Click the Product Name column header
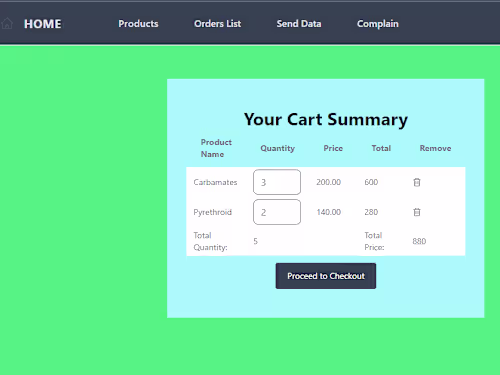The image size is (500, 375). [x=216, y=148]
